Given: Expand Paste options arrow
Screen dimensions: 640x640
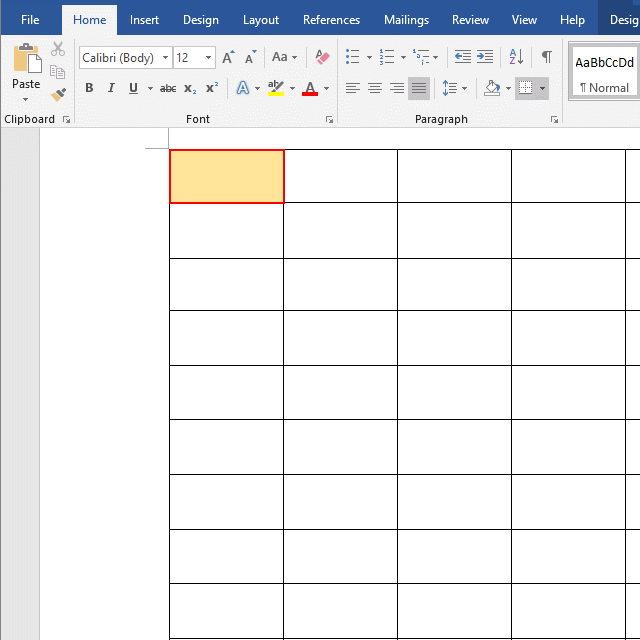Looking at the screenshot, I should 26,99.
